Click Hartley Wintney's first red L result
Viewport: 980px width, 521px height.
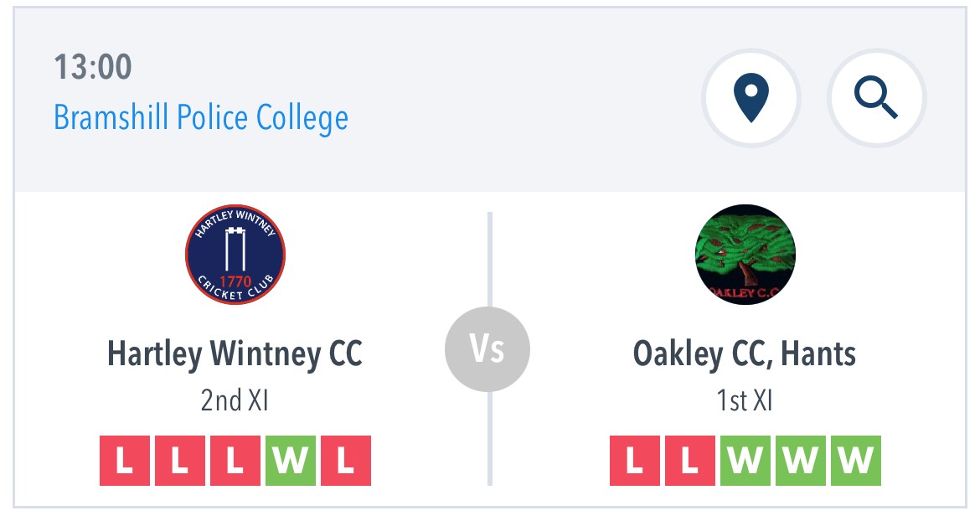pos(124,461)
